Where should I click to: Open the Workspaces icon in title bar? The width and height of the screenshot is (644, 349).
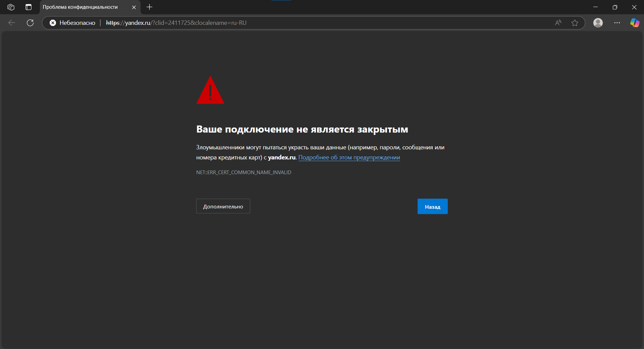(x=11, y=7)
